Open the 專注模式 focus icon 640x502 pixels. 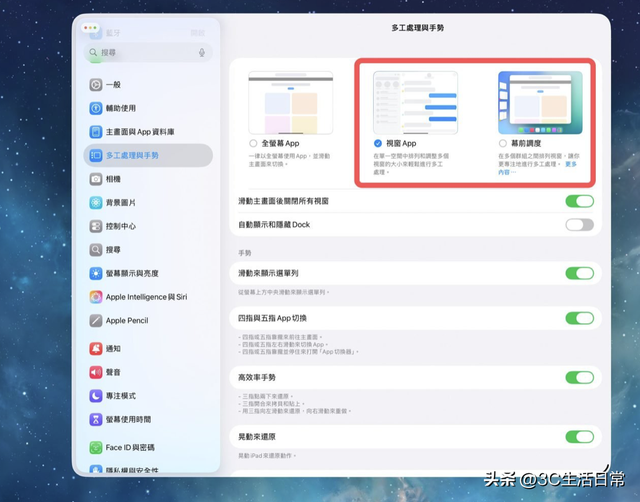point(96,395)
